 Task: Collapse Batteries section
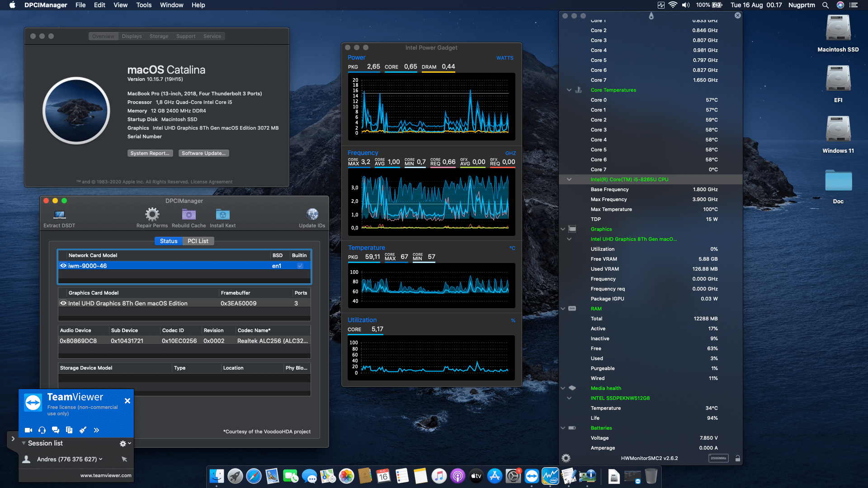563,428
